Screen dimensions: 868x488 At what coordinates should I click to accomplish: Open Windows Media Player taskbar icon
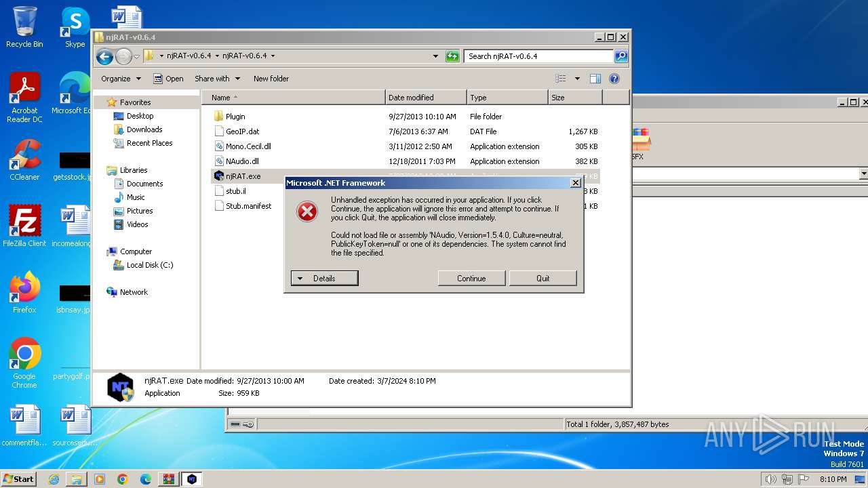pyautogui.click(x=100, y=479)
